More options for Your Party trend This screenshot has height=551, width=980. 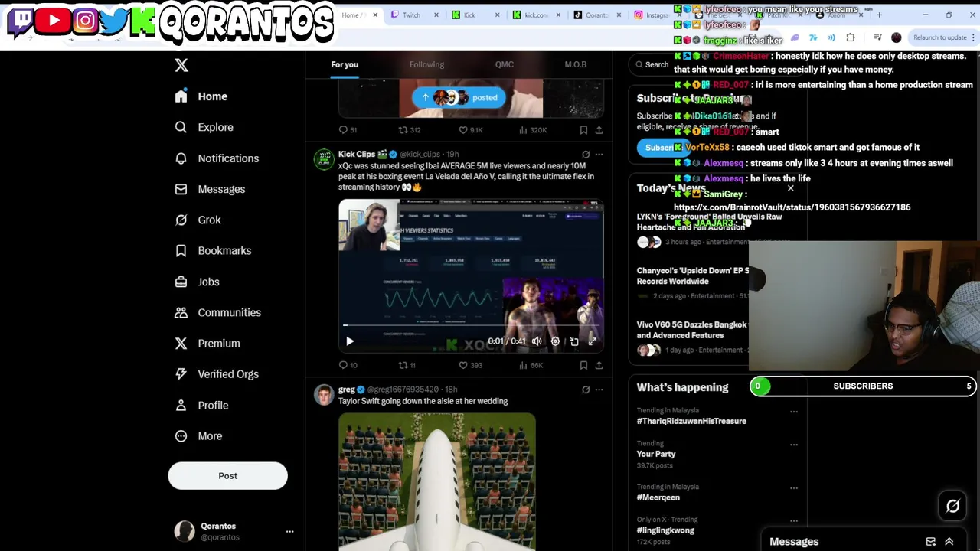click(x=794, y=445)
